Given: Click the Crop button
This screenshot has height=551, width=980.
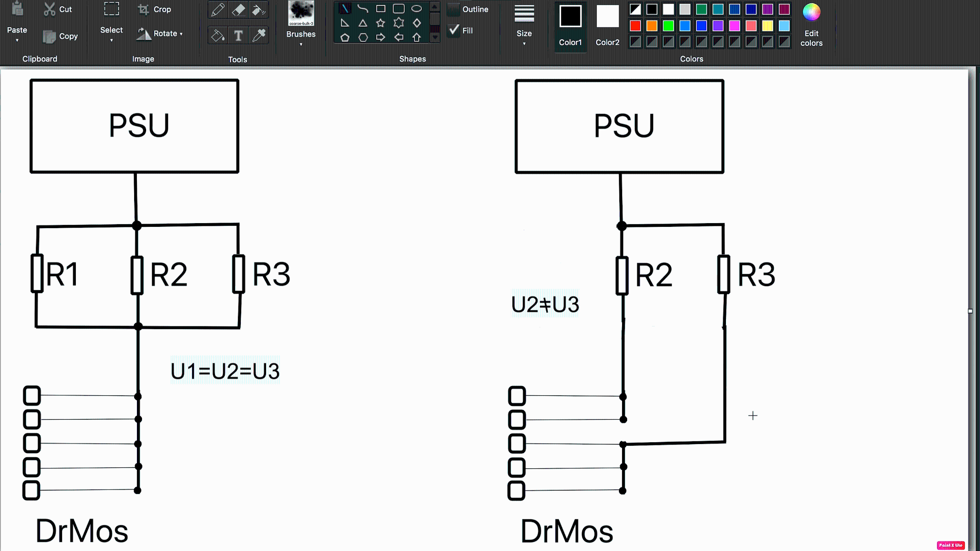Looking at the screenshot, I should point(155,9).
